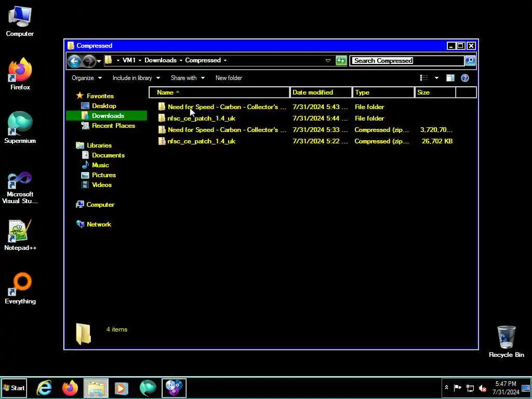
Task: Click the folder icon in address bar
Action: (108, 60)
